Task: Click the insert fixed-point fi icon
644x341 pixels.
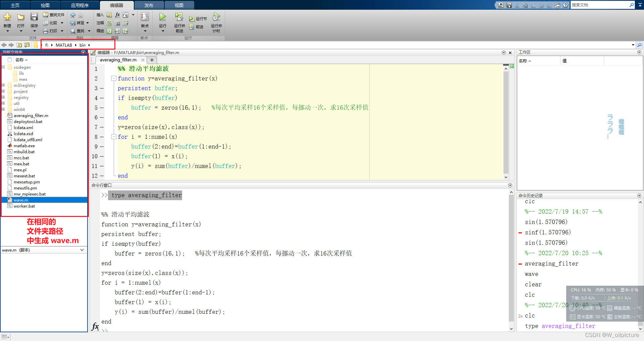Action: click(x=125, y=15)
